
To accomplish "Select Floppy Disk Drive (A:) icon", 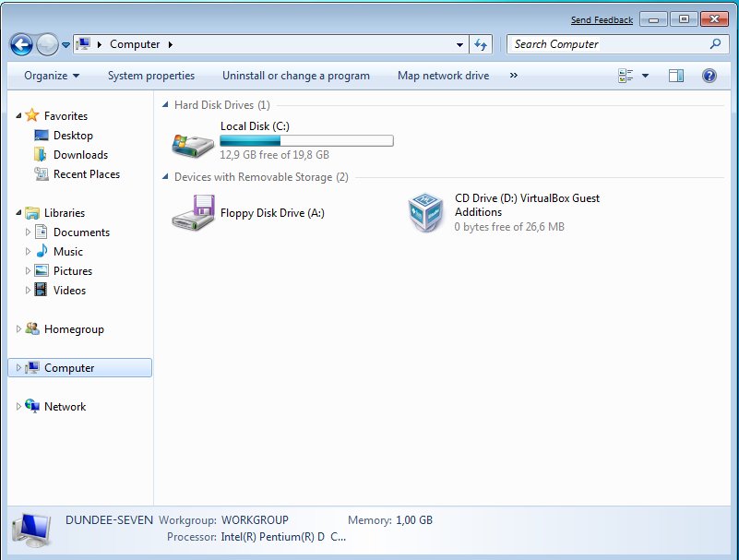I will (193, 212).
